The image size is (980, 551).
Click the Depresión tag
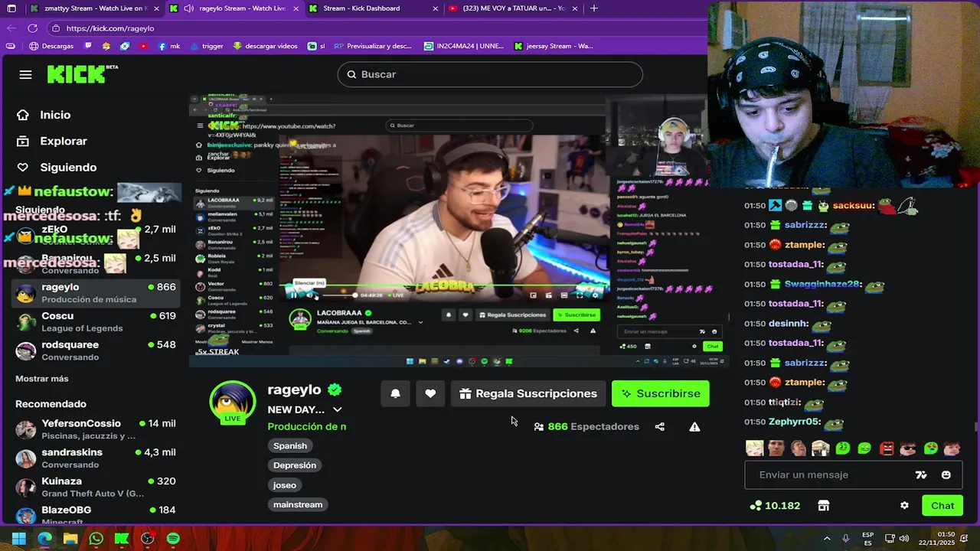[295, 465]
